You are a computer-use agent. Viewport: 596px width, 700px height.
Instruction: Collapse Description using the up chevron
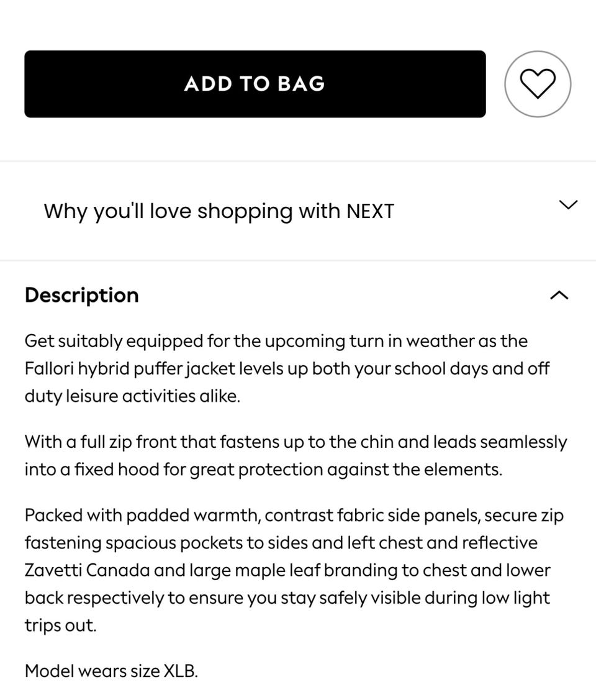559,295
